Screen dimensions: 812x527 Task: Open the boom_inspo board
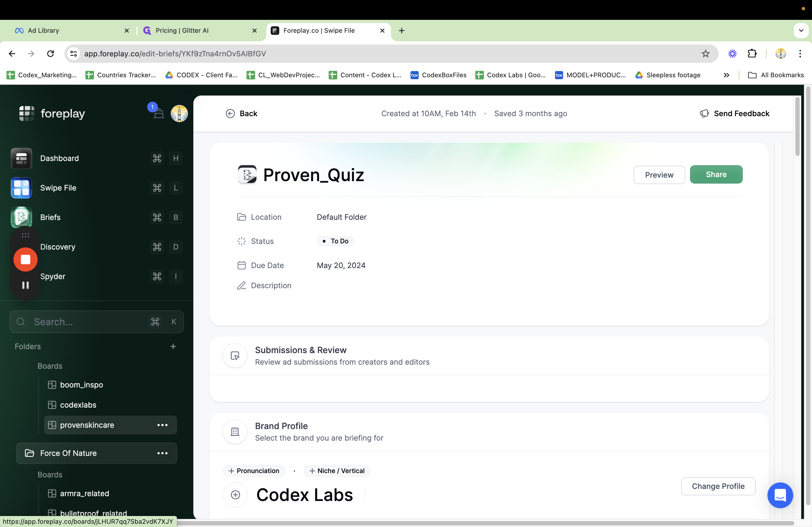81,385
